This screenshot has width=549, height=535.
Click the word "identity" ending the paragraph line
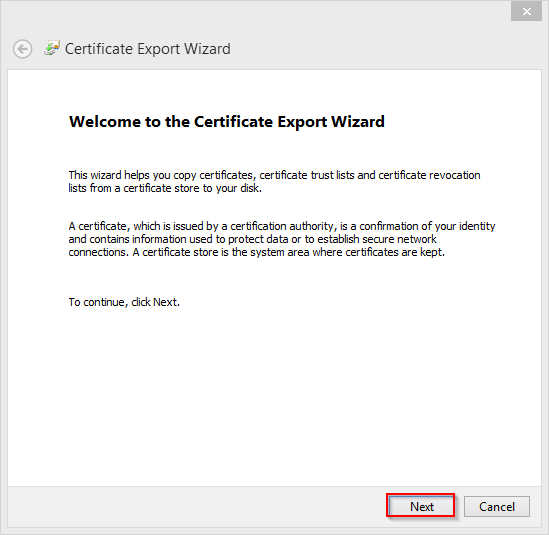tap(477, 227)
